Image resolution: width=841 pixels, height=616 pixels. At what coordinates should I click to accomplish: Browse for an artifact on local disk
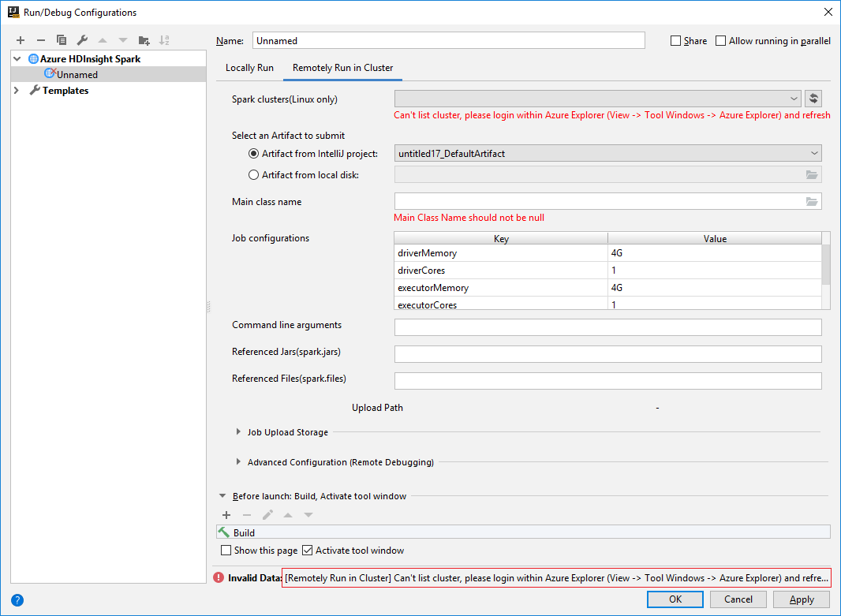click(x=812, y=174)
